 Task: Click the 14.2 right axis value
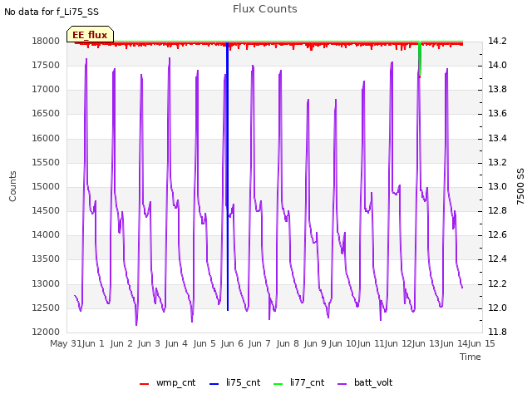497,41
